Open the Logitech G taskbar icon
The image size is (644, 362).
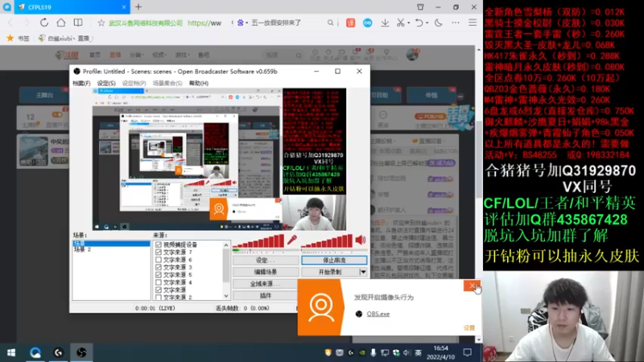(58, 352)
